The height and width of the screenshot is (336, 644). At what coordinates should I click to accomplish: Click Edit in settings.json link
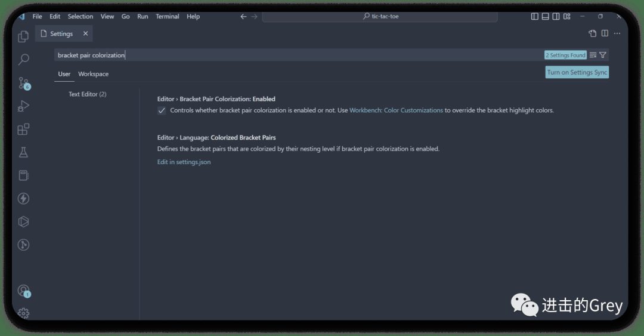tap(184, 162)
